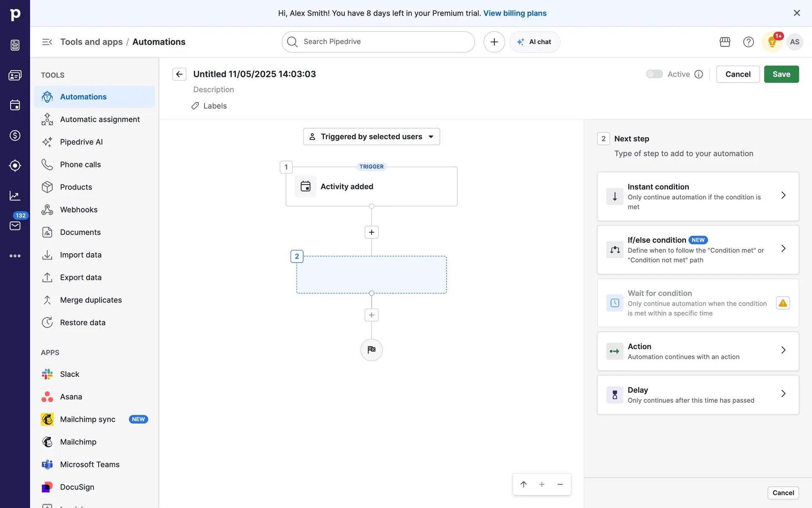Add a step with the plus below the trigger

point(371,232)
